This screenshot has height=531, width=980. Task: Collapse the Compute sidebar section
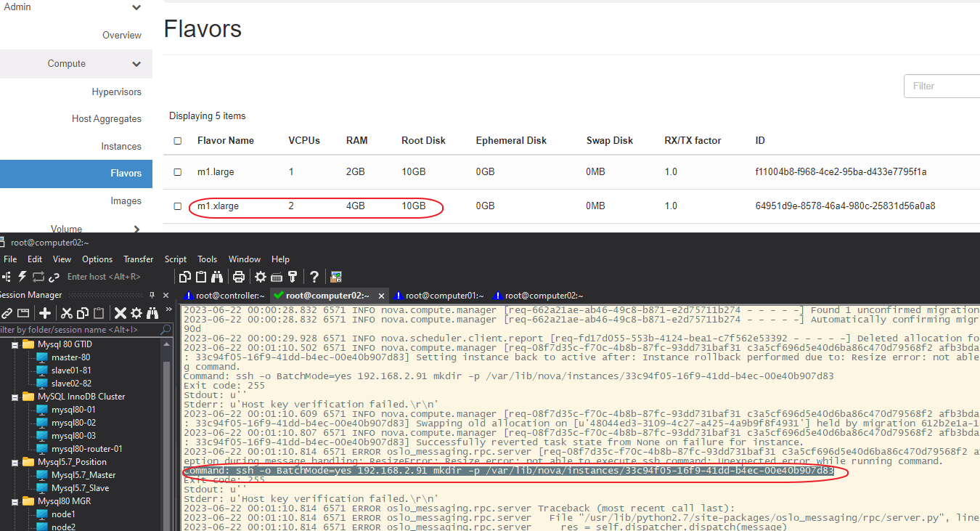(x=136, y=64)
